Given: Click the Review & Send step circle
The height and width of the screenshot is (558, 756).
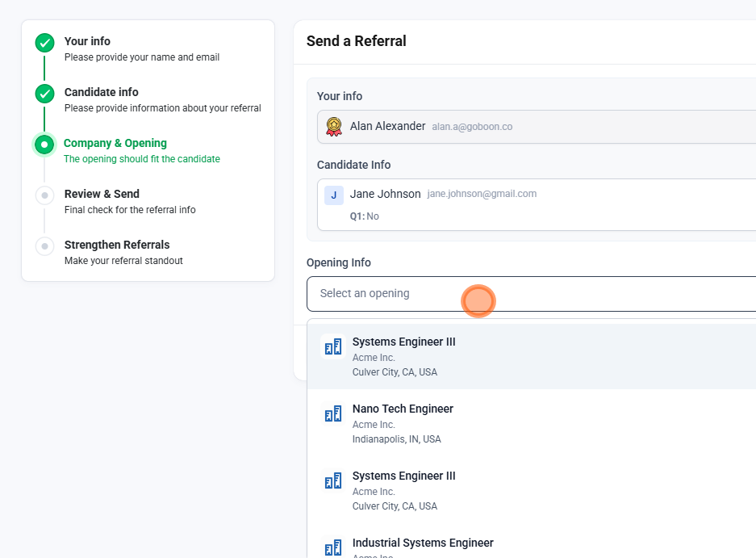Looking at the screenshot, I should click(45, 195).
